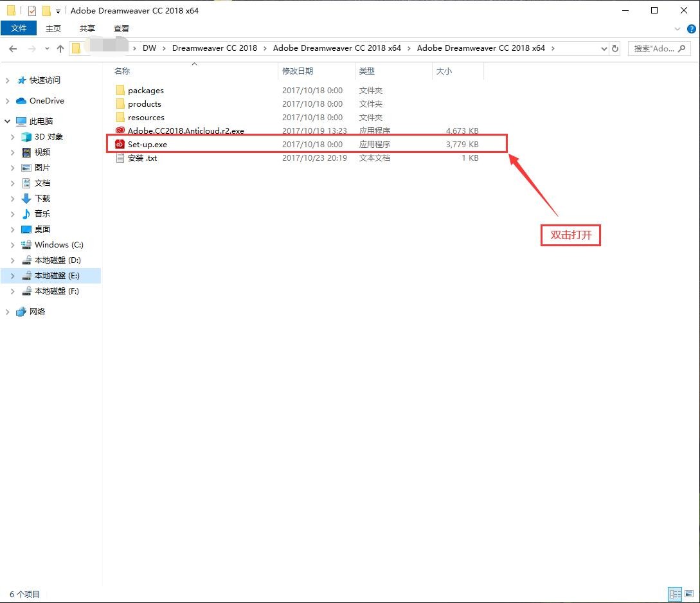Expand the ribbon chevron
This screenshot has height=603, width=700.
click(x=678, y=29)
